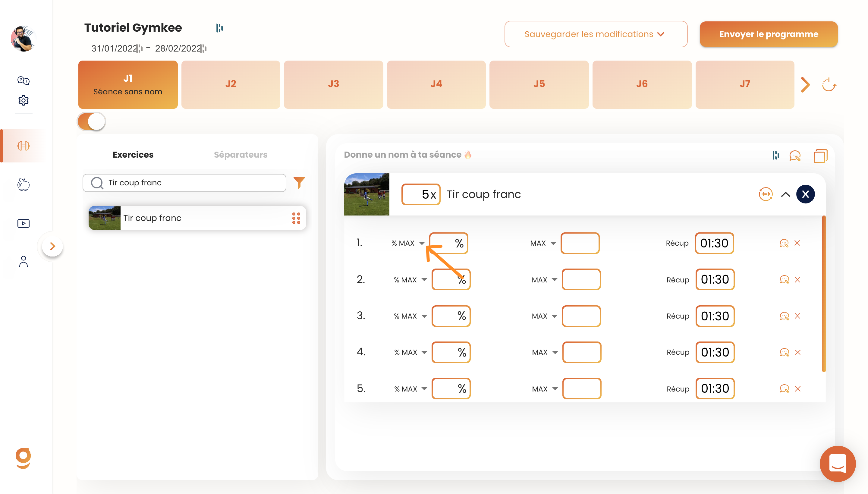Expand Sauvegarder les modifications dropdown
The height and width of the screenshot is (494, 868).
596,34
